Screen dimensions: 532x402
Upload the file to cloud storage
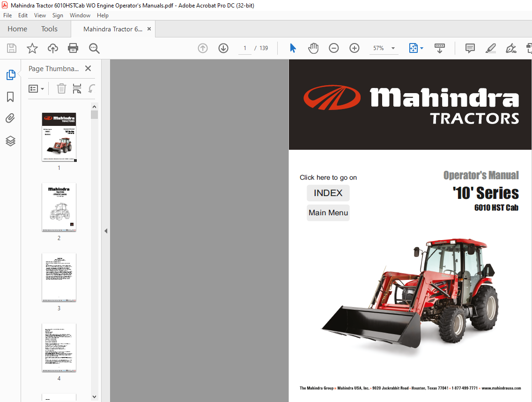pos(52,48)
